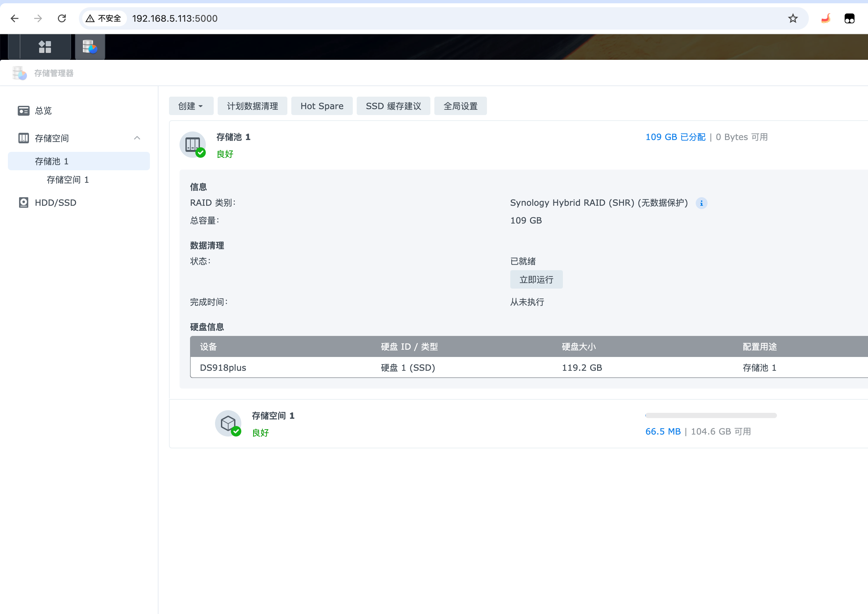Click the RAID type info icon

tap(701, 203)
